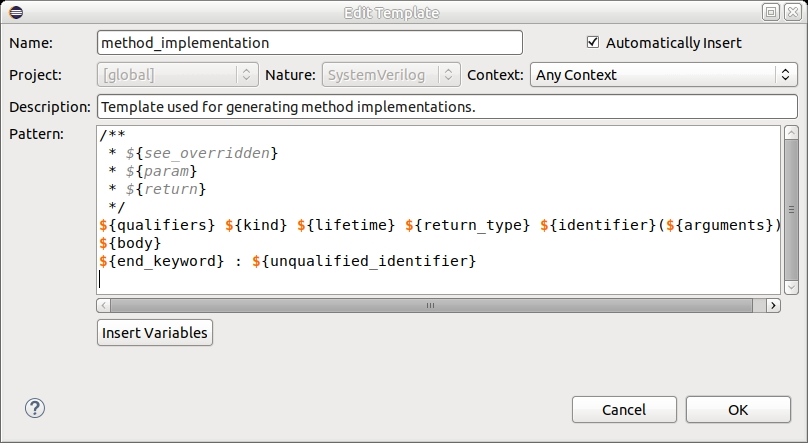
Task: Click the ${arguments} variable
Action: pyautogui.click(x=720, y=225)
